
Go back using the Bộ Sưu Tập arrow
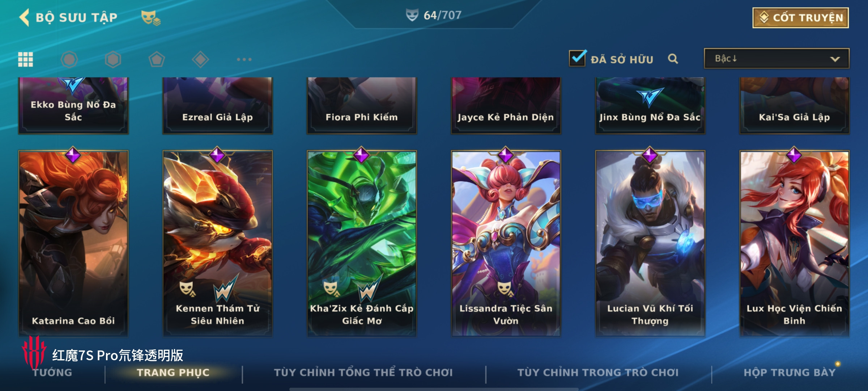(x=24, y=17)
